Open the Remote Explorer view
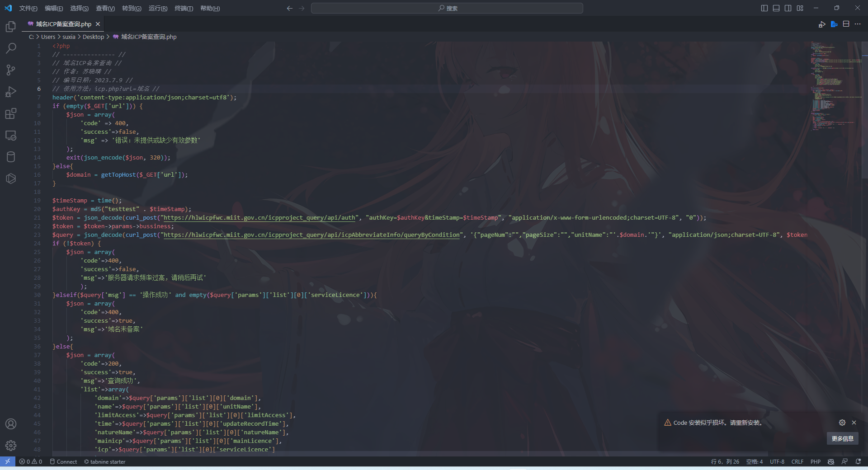 [11, 135]
